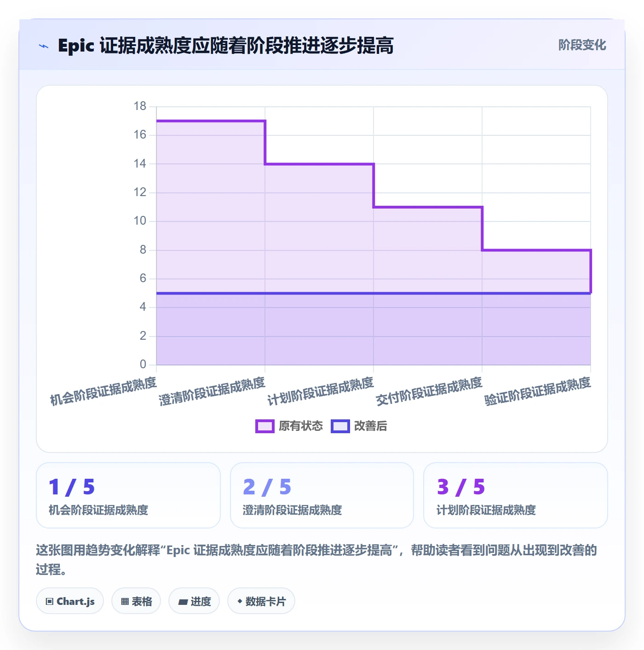Click the chart title Epic 证据成熟度应随着阶段推进逐步提高
The width and height of the screenshot is (644, 650).
pyautogui.click(x=225, y=46)
